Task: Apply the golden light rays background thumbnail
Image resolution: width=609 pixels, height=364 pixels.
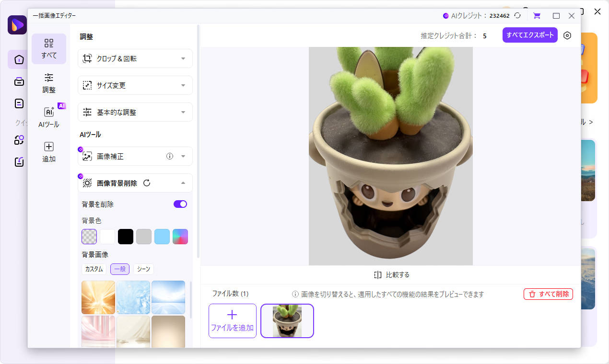Action: coord(98,297)
